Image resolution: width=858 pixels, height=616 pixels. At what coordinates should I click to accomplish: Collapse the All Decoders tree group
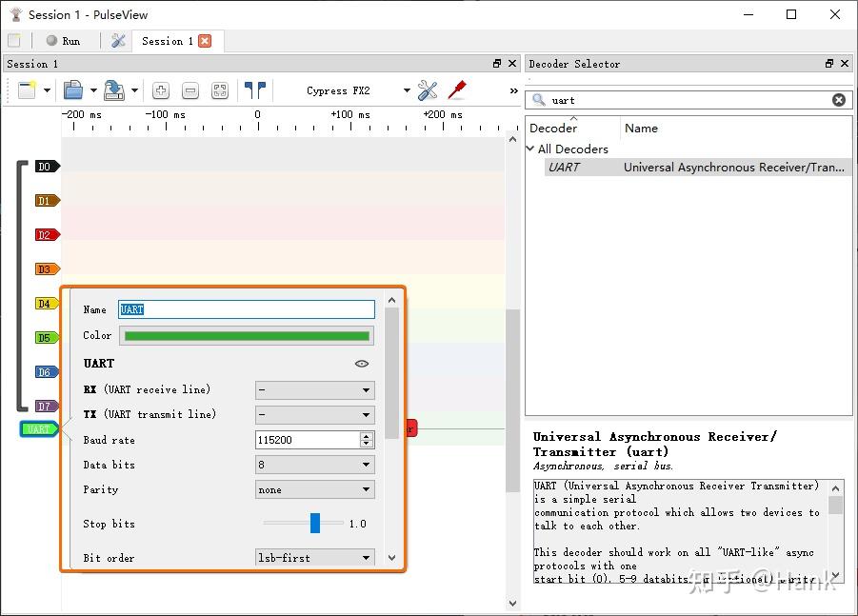(531, 149)
